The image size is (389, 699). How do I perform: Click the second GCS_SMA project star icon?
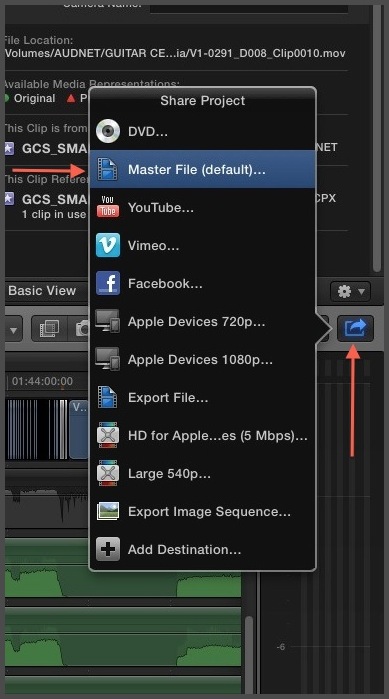pyautogui.click(x=9, y=199)
